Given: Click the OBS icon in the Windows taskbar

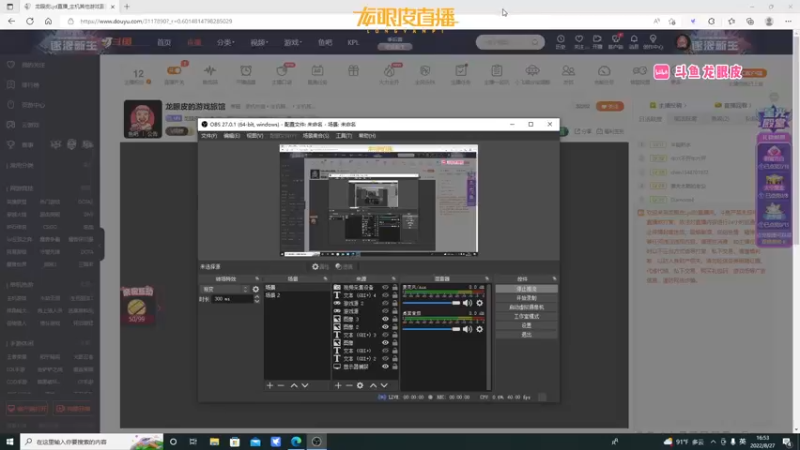Looking at the screenshot, I should click(316, 442).
